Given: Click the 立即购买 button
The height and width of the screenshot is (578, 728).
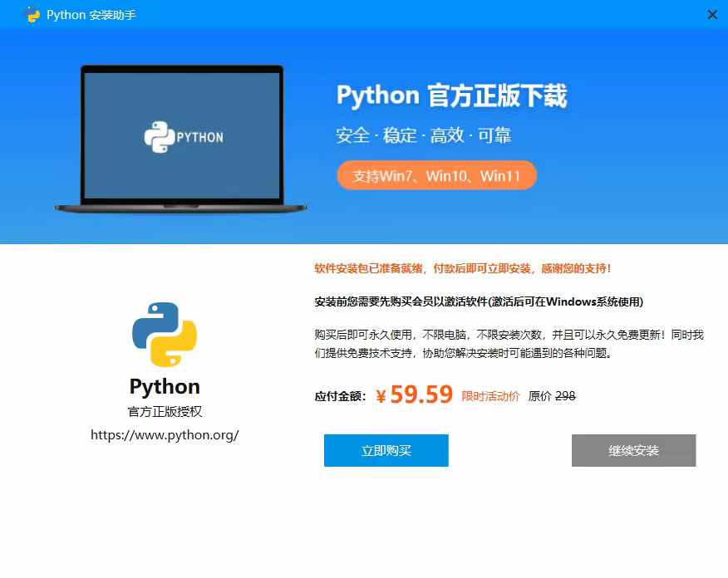Looking at the screenshot, I should [x=386, y=450].
